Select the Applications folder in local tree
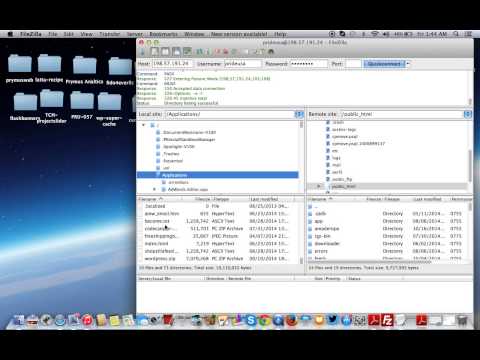480x360 pixels. coord(218,175)
